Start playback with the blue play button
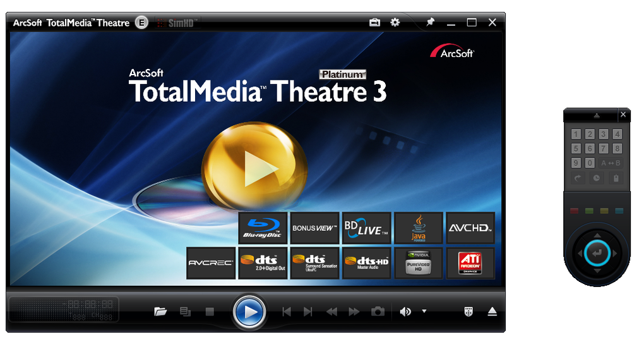Screen dimensions: 644x349 pyautogui.click(x=249, y=312)
